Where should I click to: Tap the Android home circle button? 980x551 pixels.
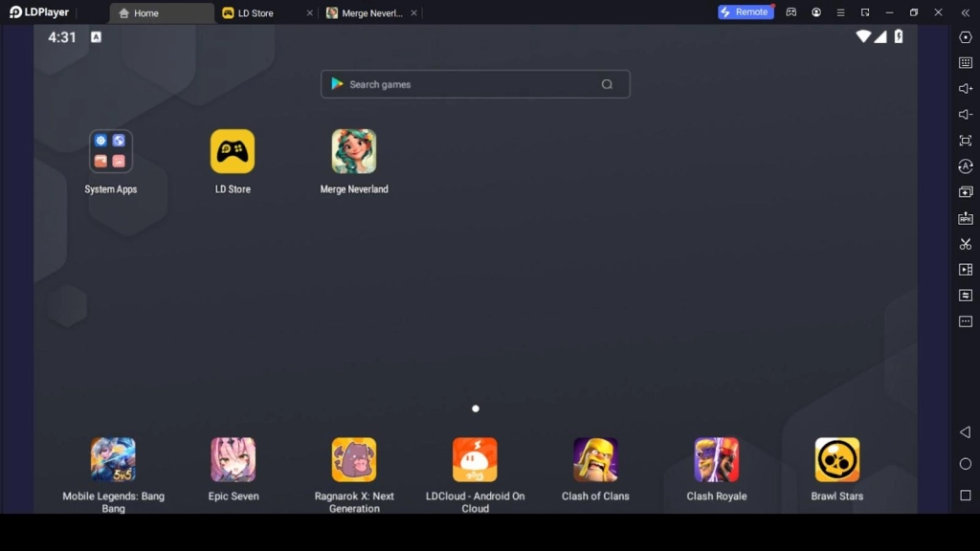coord(965,464)
